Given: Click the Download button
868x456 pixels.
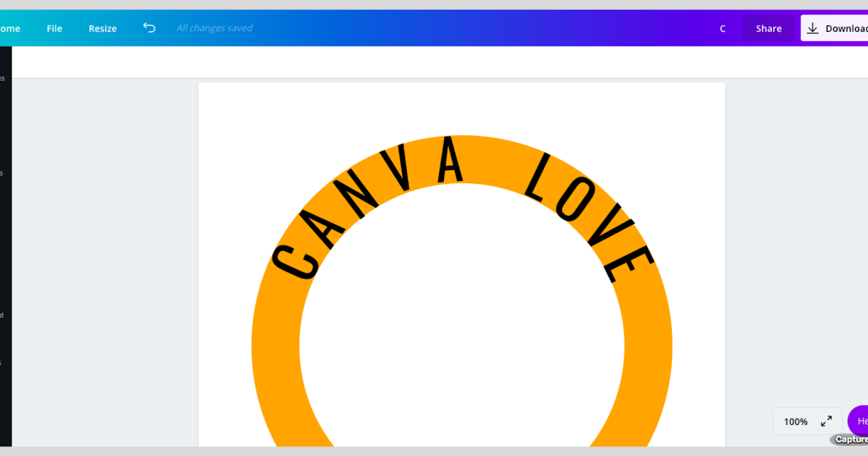Looking at the screenshot, I should (834, 28).
